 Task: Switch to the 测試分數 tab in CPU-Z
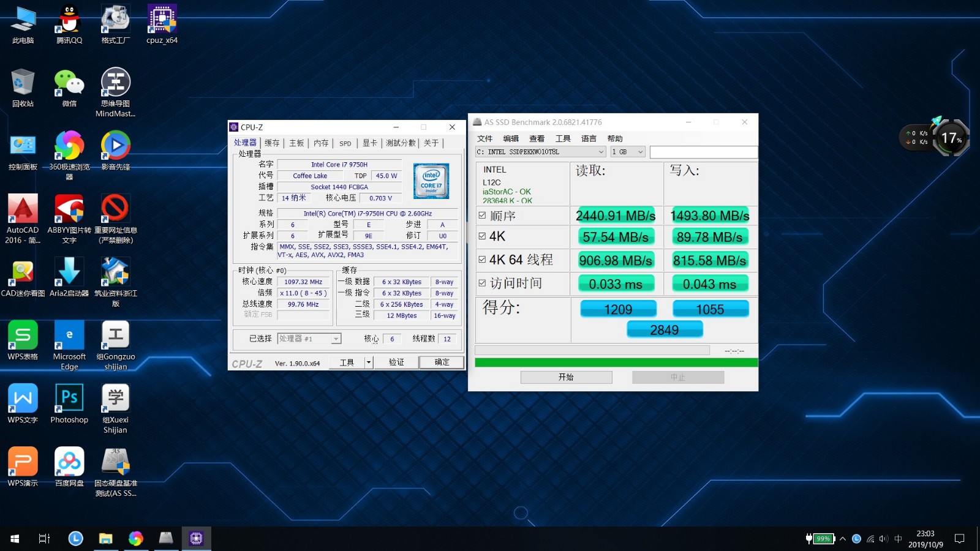coord(401,143)
